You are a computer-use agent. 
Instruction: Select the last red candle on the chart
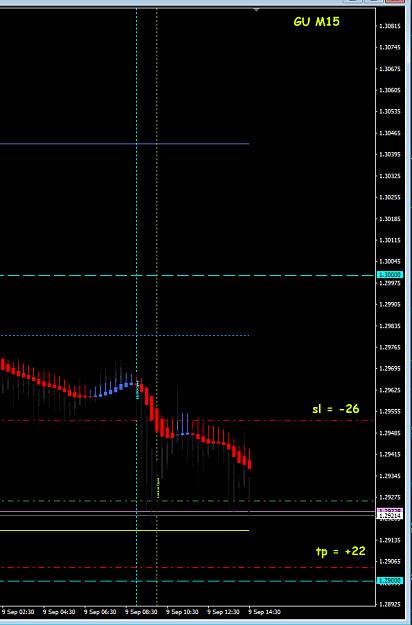249,464
